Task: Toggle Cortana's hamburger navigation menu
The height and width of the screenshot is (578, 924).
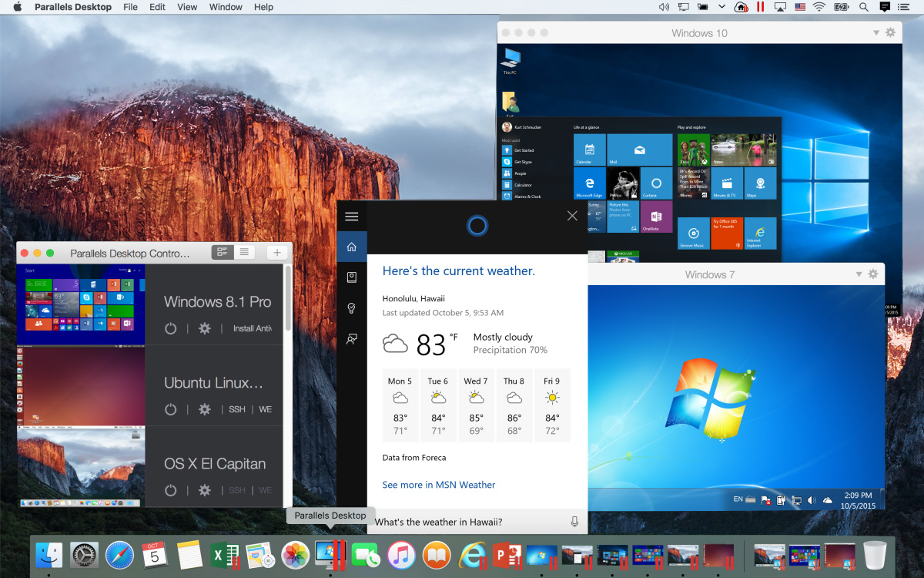Action: pos(351,217)
